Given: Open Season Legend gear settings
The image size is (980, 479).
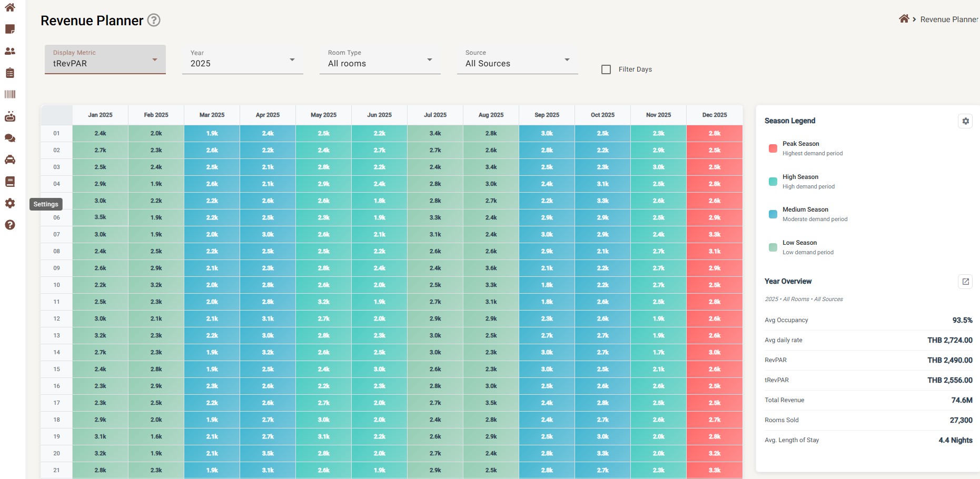Looking at the screenshot, I should point(965,121).
